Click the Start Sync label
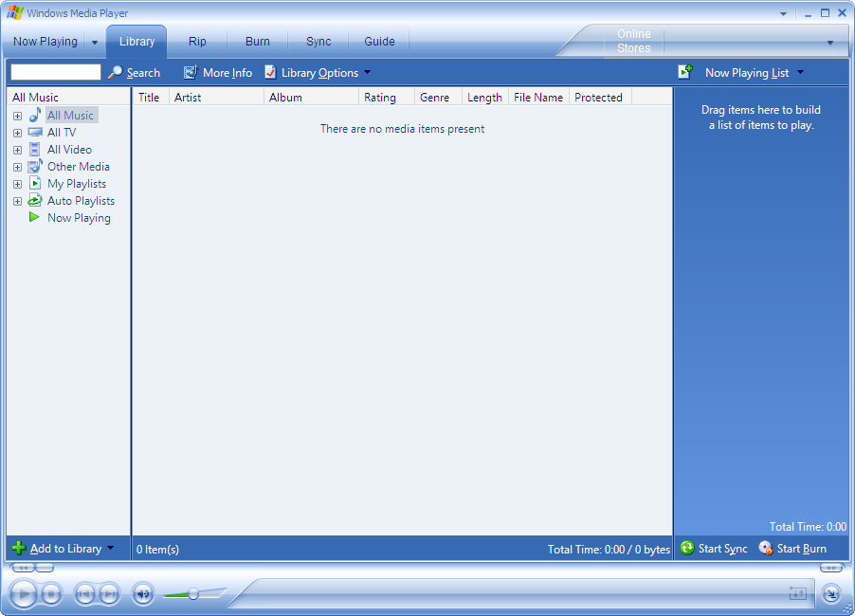This screenshot has height=616, width=855. coord(723,549)
